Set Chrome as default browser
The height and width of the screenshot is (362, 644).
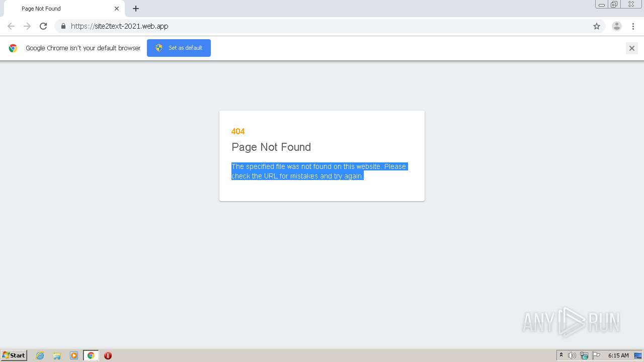[x=179, y=48]
